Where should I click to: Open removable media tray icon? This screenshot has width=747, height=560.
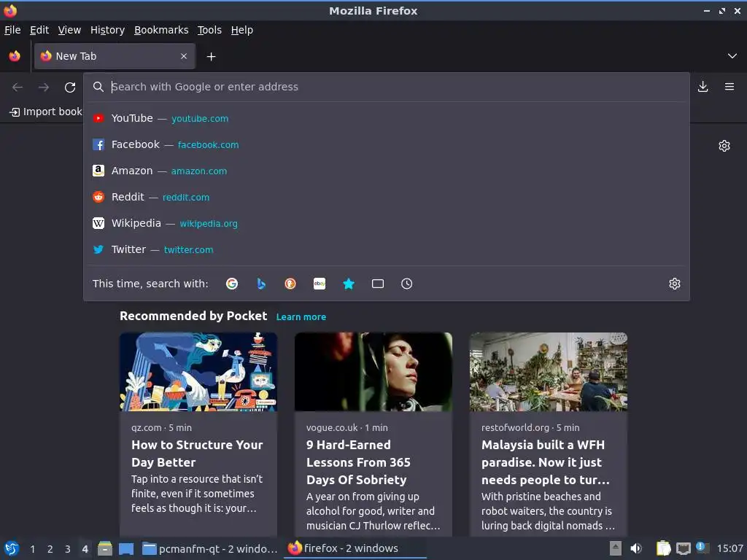click(x=616, y=548)
